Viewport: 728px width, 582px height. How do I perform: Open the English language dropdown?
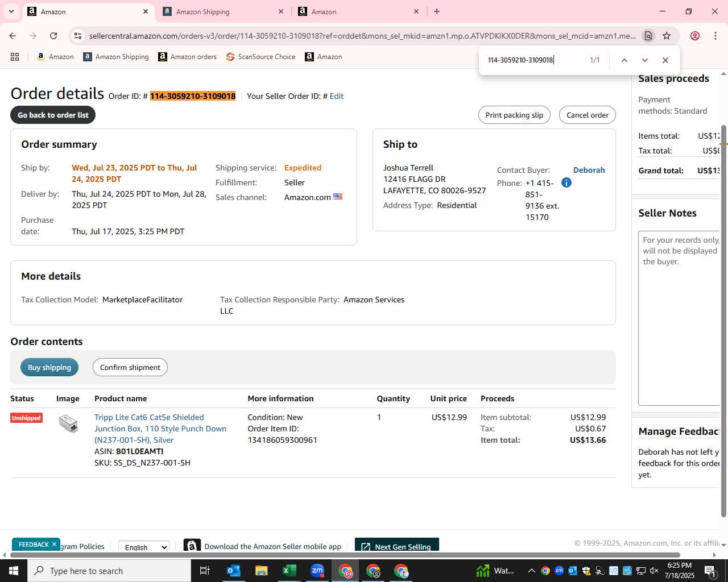click(144, 547)
